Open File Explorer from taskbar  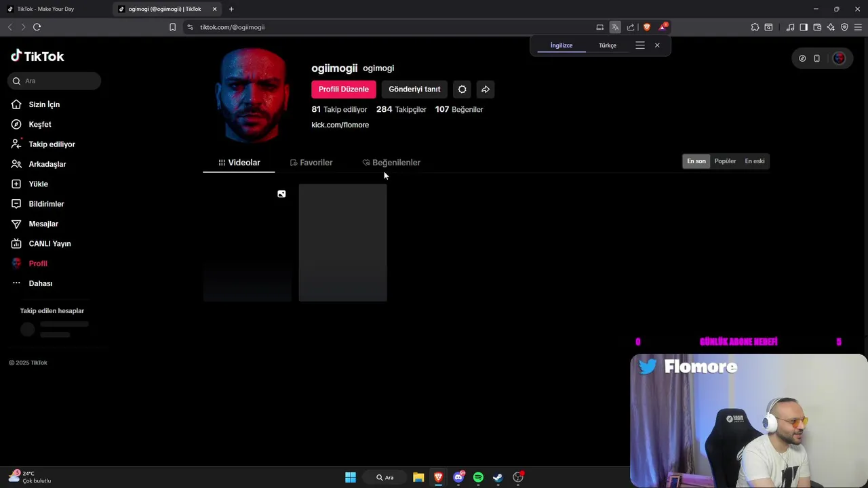pos(418,477)
